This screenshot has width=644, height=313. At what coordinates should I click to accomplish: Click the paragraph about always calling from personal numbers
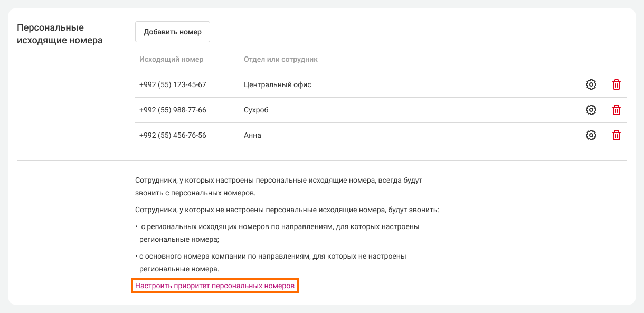coord(279,186)
